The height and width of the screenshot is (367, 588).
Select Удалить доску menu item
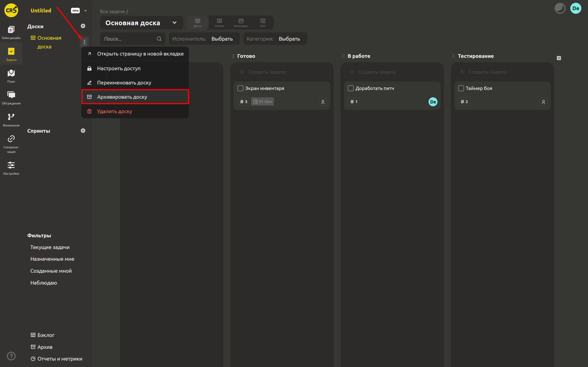(x=135, y=111)
